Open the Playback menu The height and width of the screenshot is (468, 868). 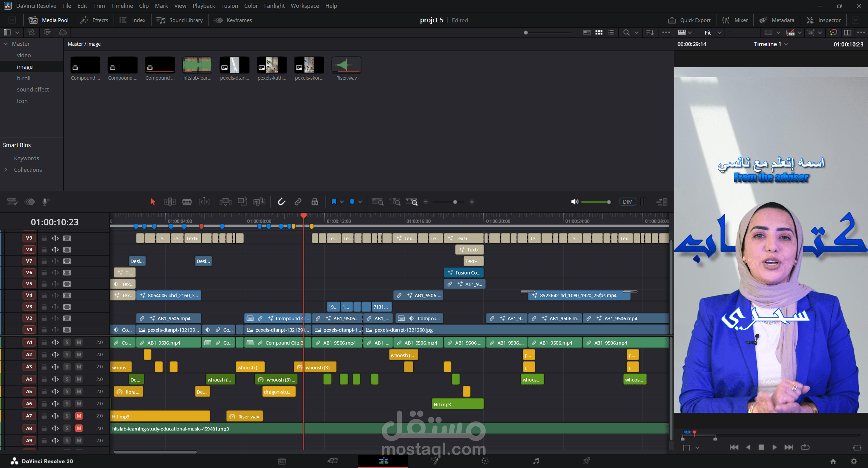[x=204, y=6]
